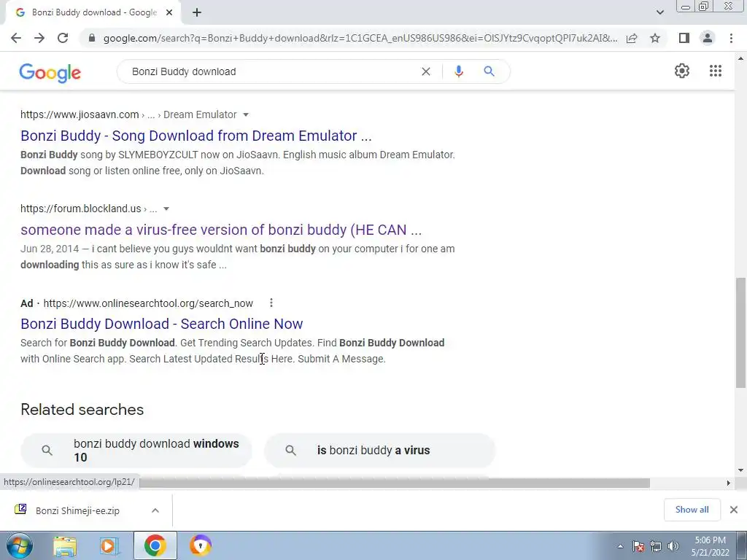The width and height of the screenshot is (747, 560).
Task: Go to the Google home logo
Action: [50, 73]
